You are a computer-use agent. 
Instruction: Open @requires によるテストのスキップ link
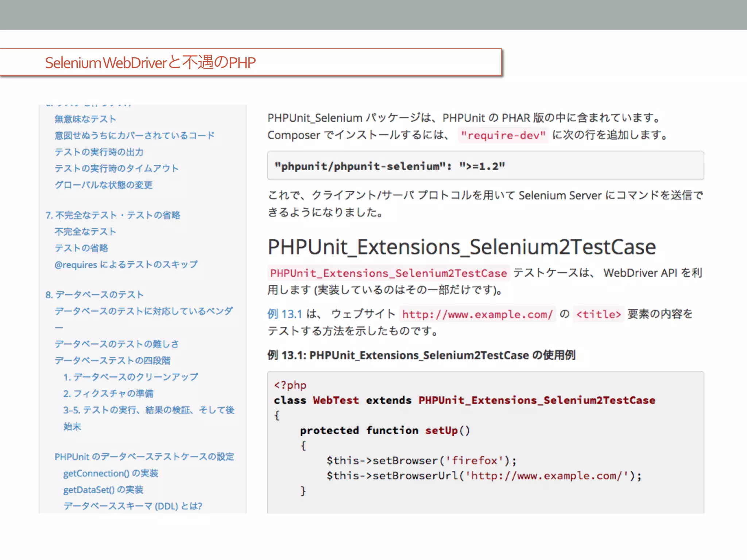[126, 264]
